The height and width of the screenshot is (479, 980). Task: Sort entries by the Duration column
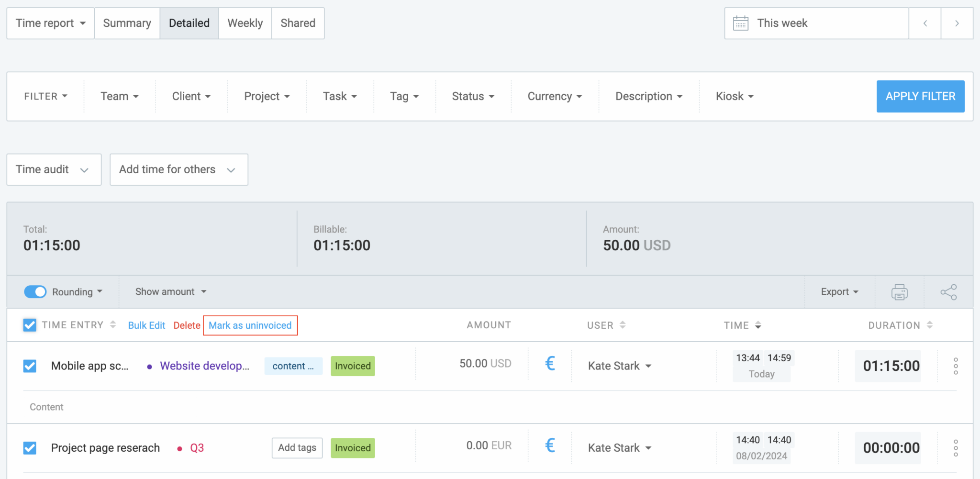coord(929,325)
